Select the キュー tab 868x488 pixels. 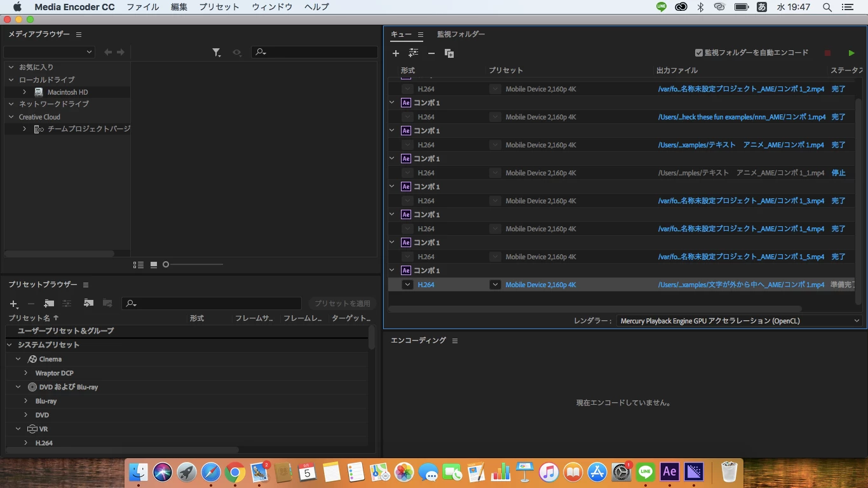(x=401, y=34)
